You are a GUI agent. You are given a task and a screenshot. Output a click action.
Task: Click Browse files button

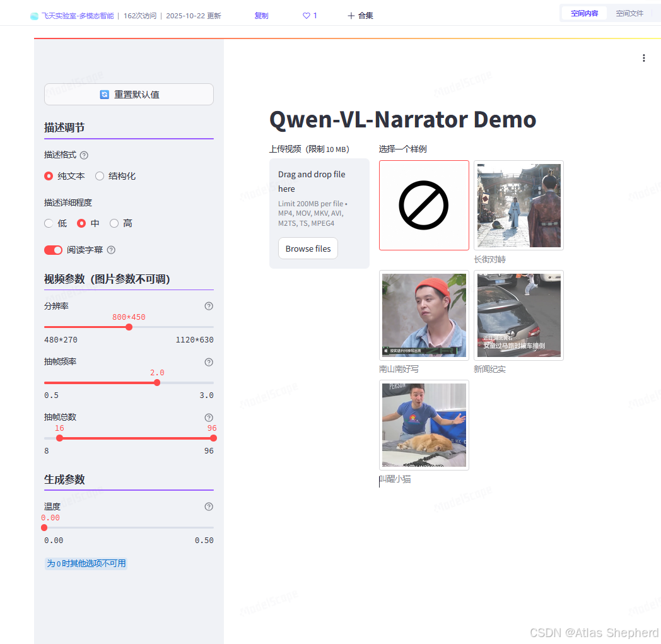pyautogui.click(x=308, y=249)
